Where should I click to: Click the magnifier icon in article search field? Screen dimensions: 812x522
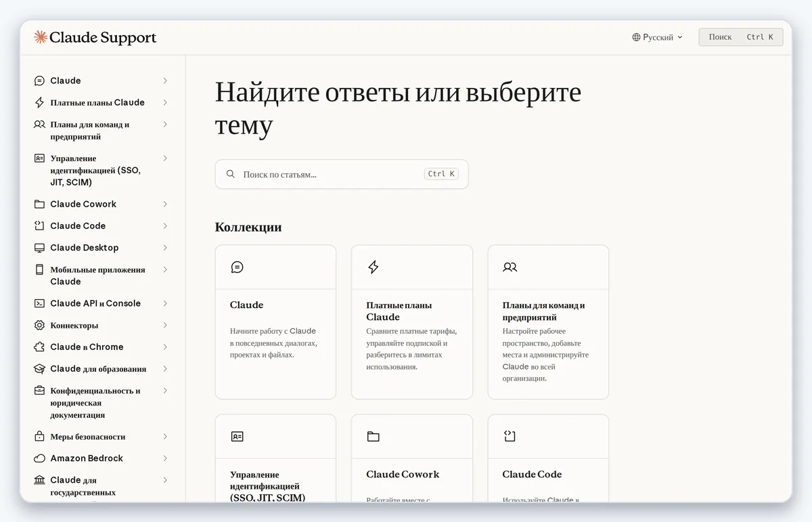231,174
